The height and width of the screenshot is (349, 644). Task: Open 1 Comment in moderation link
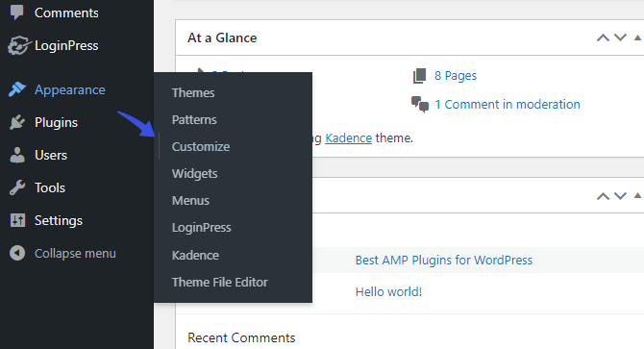click(x=508, y=104)
